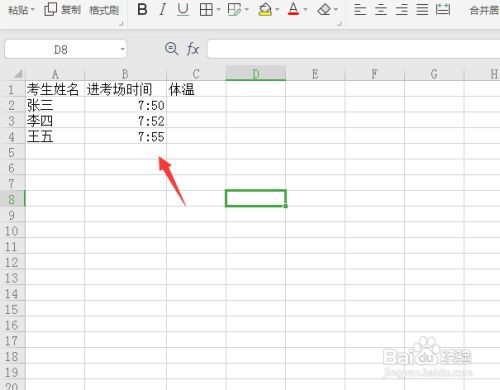
Task: Select row 5 header
Action: pos(12,152)
